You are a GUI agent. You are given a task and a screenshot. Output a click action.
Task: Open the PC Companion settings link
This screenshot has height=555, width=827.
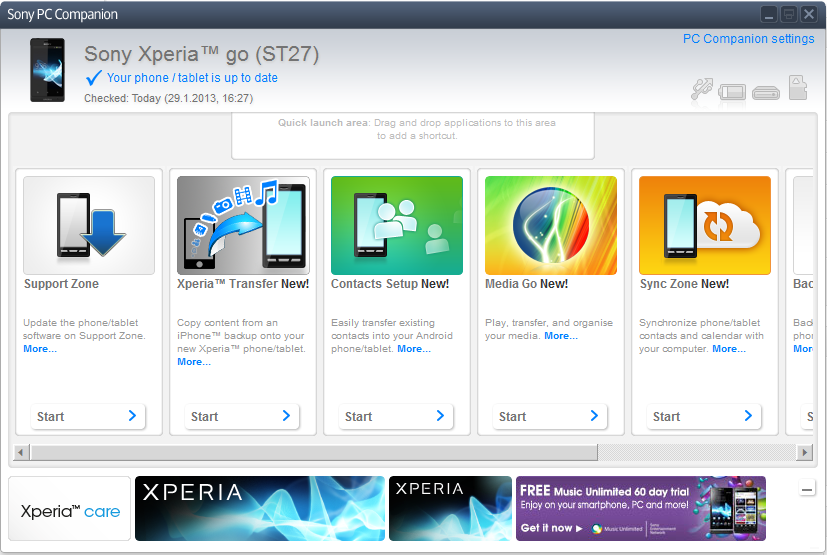tap(748, 39)
